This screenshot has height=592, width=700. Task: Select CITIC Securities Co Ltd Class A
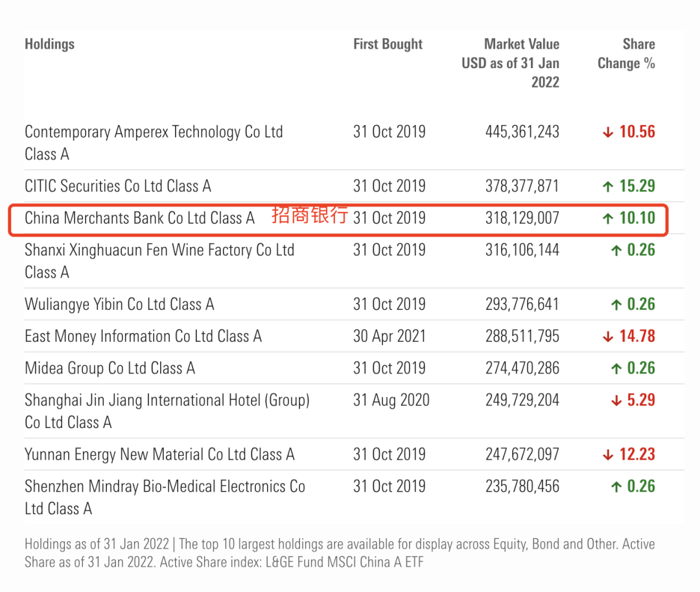pyautogui.click(x=118, y=185)
